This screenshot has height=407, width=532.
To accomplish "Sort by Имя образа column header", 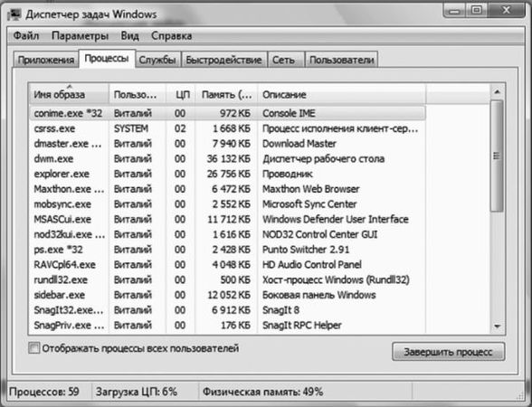I will (69, 94).
